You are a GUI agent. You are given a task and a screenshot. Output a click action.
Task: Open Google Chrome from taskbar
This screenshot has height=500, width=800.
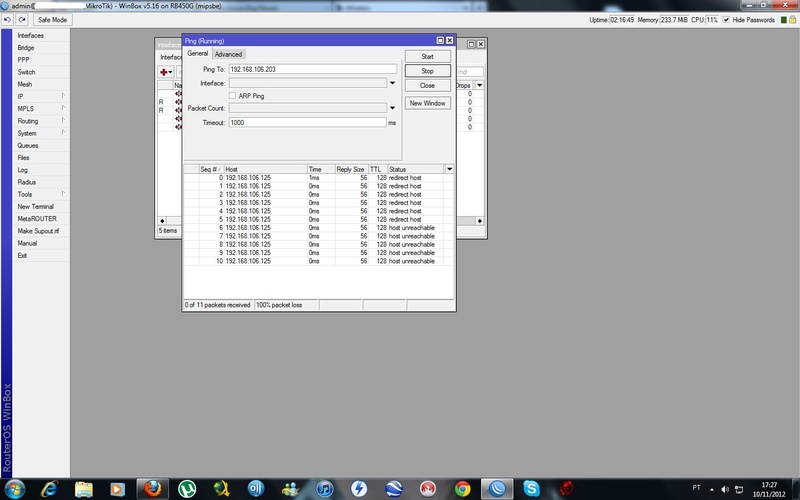pyautogui.click(x=462, y=489)
